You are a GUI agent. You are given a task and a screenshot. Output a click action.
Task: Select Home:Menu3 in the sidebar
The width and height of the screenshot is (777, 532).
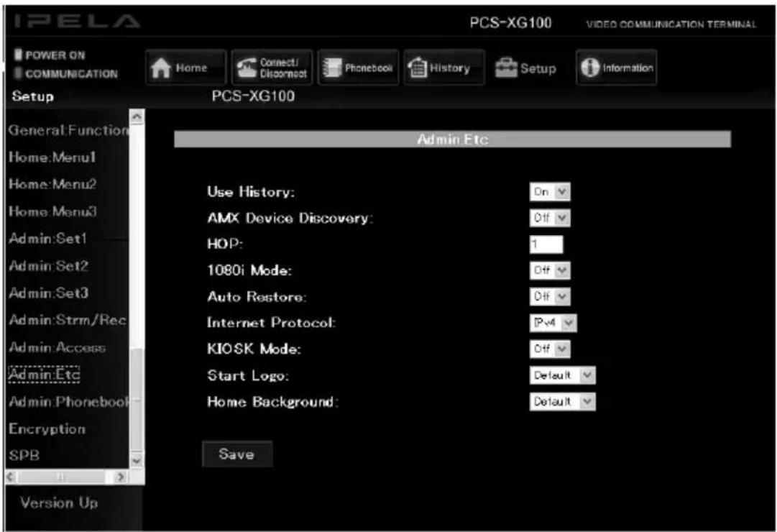tap(52, 211)
